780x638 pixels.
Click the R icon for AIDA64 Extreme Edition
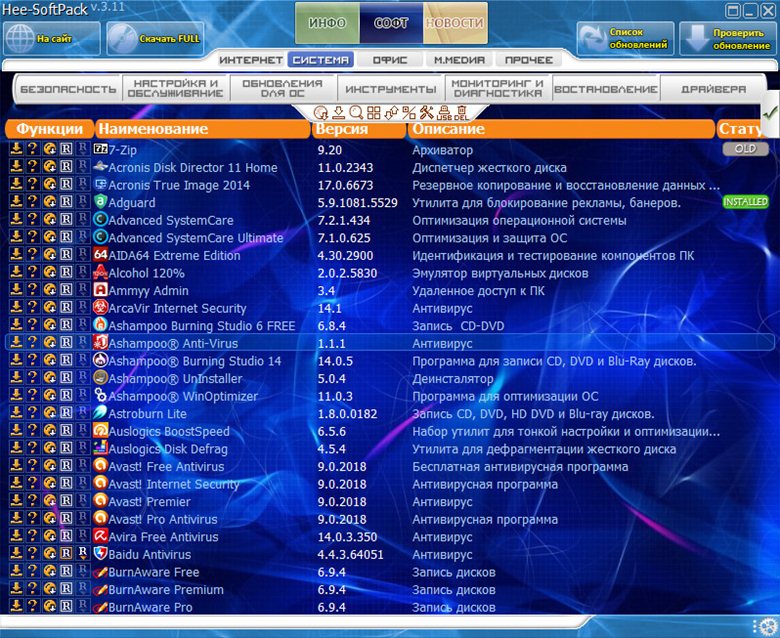click(x=66, y=255)
